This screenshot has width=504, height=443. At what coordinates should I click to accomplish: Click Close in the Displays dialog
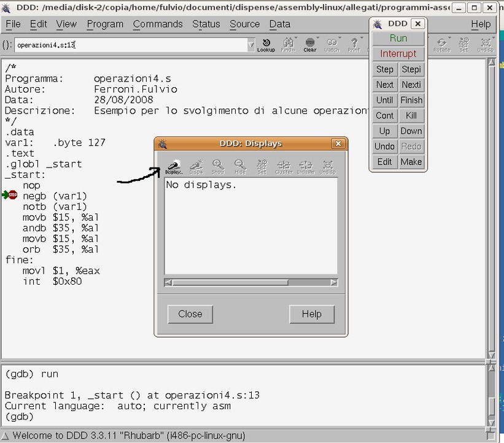[x=190, y=314]
